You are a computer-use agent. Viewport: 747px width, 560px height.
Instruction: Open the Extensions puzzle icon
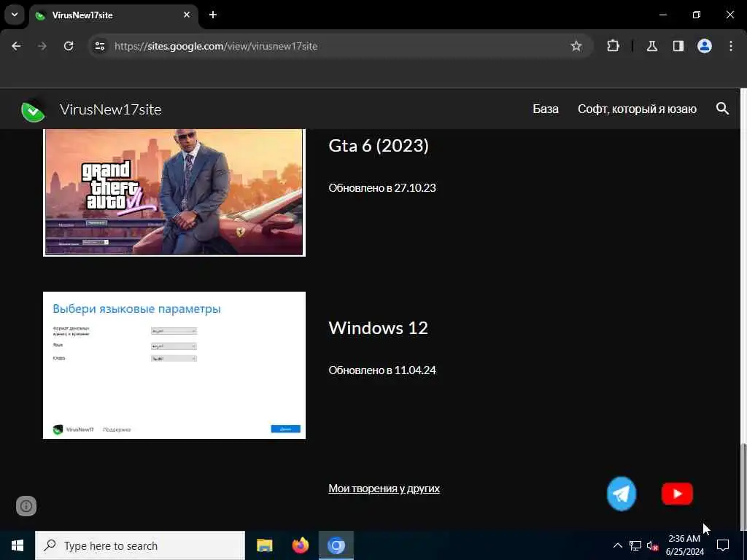[x=613, y=46]
